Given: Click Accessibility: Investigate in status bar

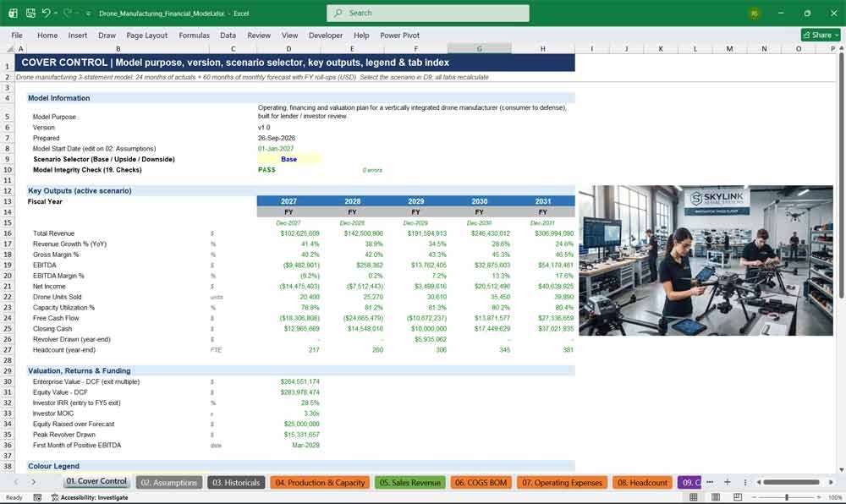Looking at the screenshot, I should pyautogui.click(x=90, y=497).
